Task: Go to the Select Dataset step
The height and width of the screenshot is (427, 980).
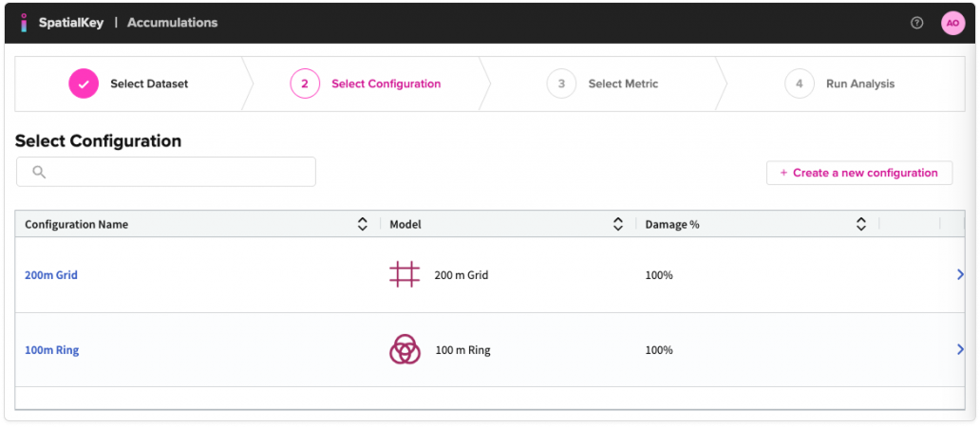Action: pyautogui.click(x=149, y=84)
